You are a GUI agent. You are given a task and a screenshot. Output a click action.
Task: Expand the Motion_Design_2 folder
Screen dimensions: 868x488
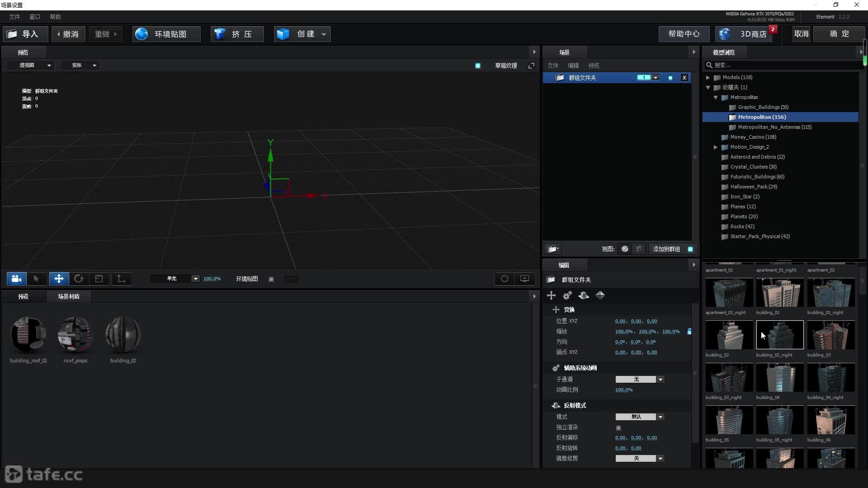tap(716, 147)
